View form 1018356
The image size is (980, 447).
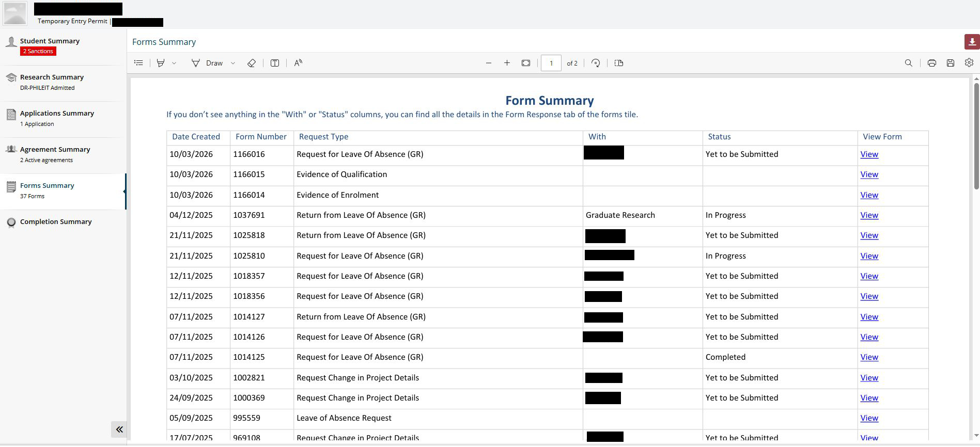(869, 296)
